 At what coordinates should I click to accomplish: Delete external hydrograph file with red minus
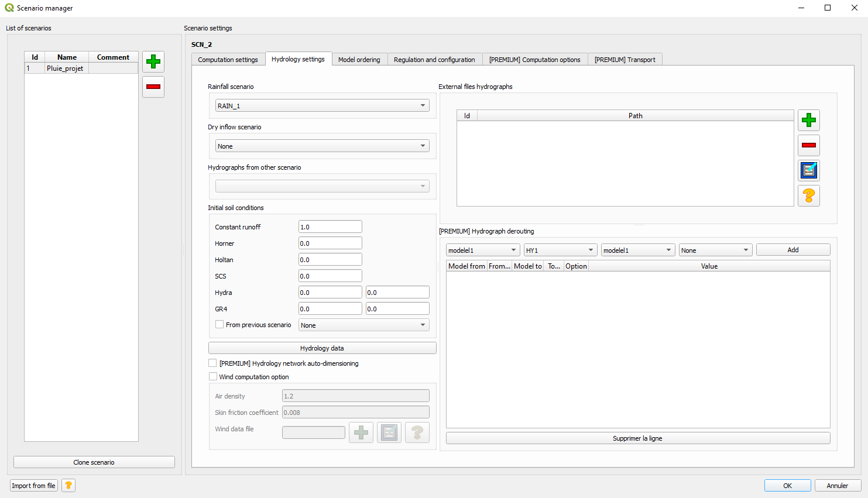coord(809,145)
